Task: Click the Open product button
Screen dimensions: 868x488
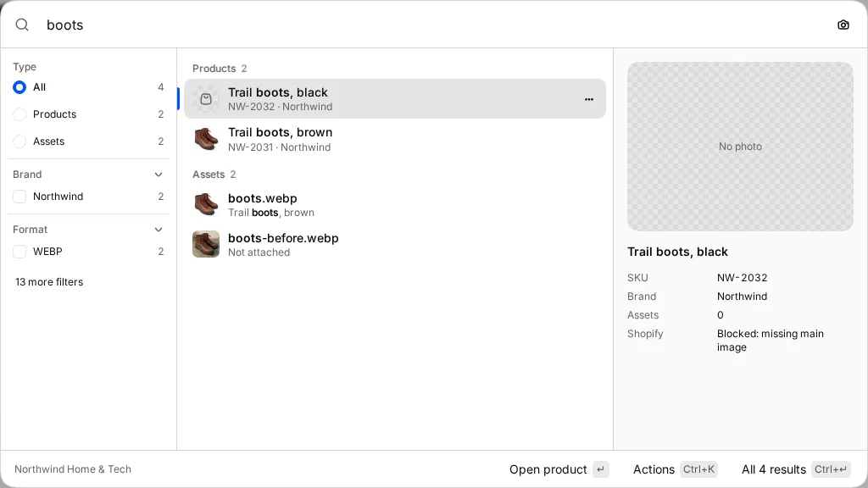Action: tap(559, 469)
